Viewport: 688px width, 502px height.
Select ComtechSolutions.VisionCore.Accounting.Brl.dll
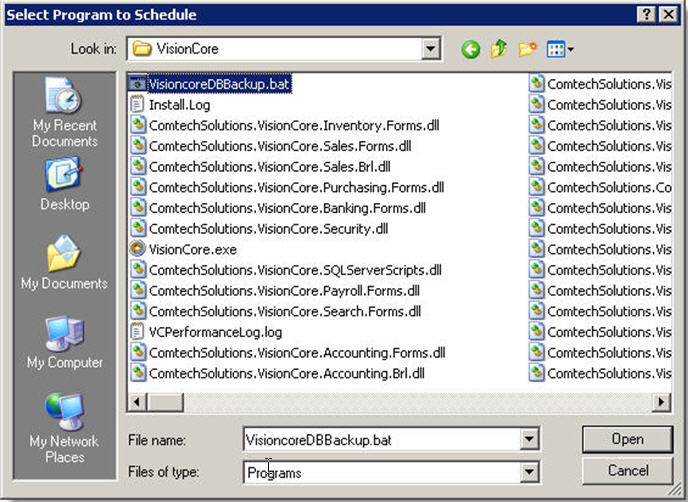pos(277,373)
